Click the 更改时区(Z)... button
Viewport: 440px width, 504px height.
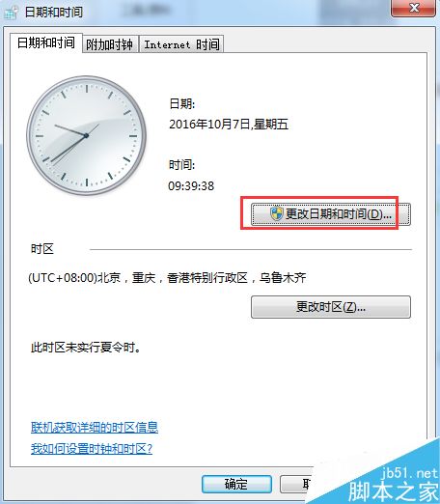[331, 307]
